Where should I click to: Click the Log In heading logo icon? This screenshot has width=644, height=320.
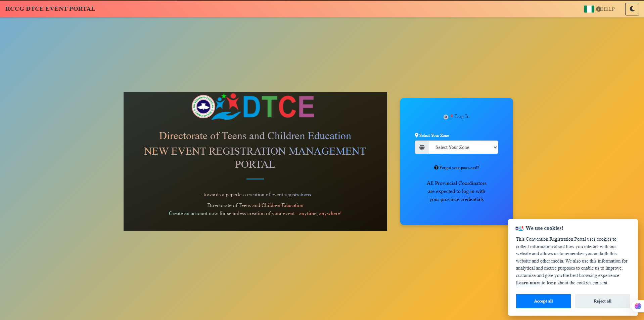click(448, 117)
